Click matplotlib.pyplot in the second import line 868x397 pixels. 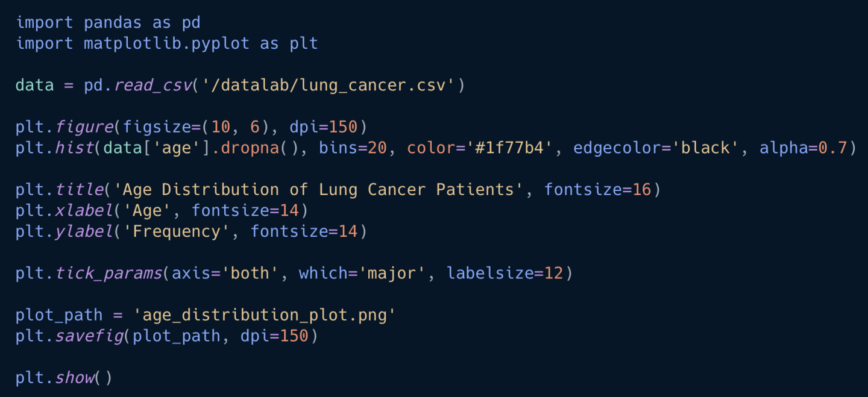click(166, 43)
